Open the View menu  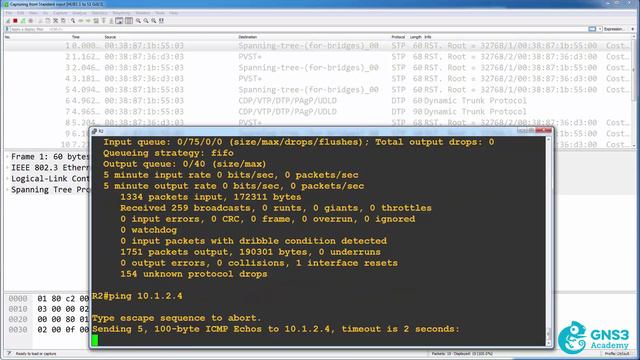click(33, 13)
